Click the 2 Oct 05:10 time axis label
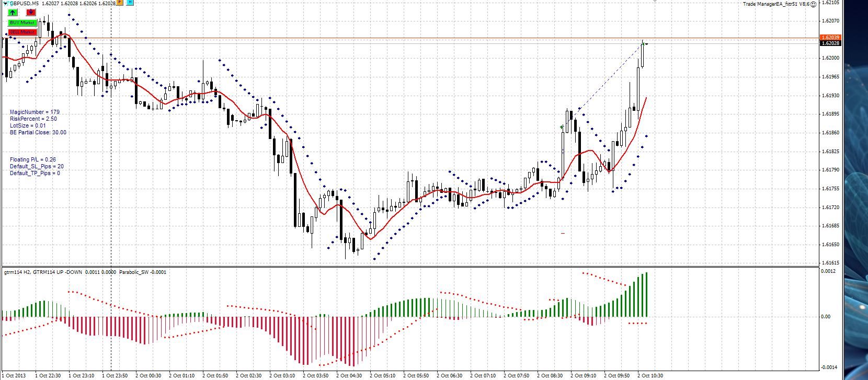 point(382,375)
